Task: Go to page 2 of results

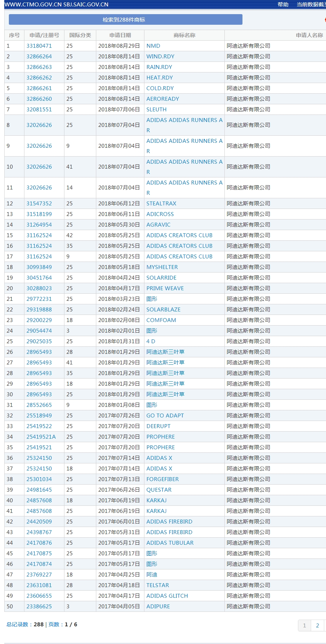Action: [317, 625]
